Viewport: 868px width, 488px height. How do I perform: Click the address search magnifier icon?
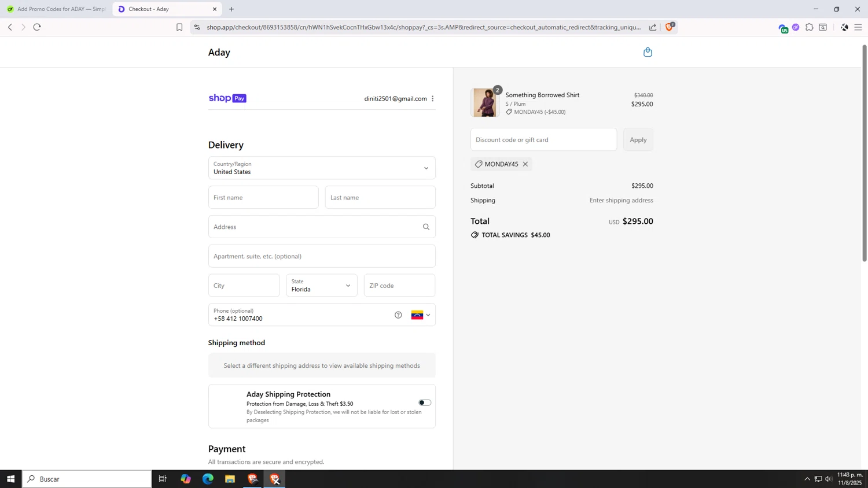(x=426, y=227)
